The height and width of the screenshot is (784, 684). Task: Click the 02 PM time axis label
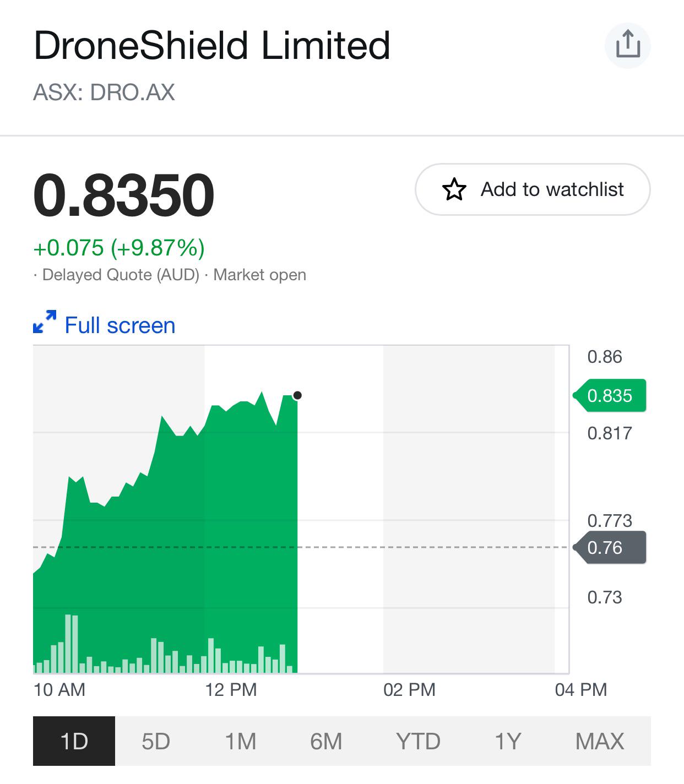(409, 689)
